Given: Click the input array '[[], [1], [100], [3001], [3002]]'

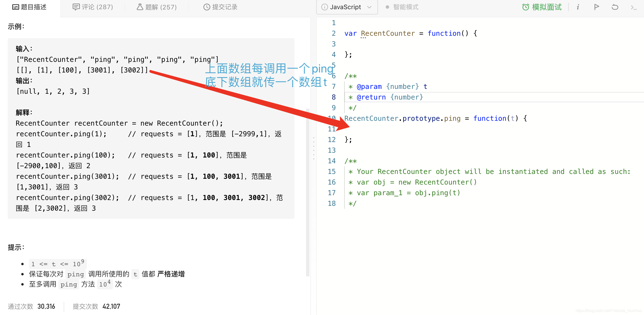Looking at the screenshot, I should coord(82,70).
